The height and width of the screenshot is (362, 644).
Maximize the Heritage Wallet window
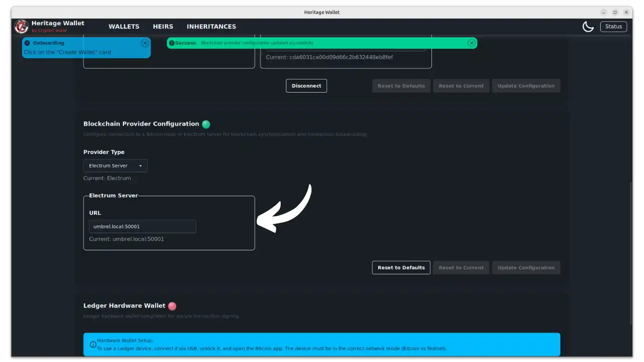click(615, 12)
